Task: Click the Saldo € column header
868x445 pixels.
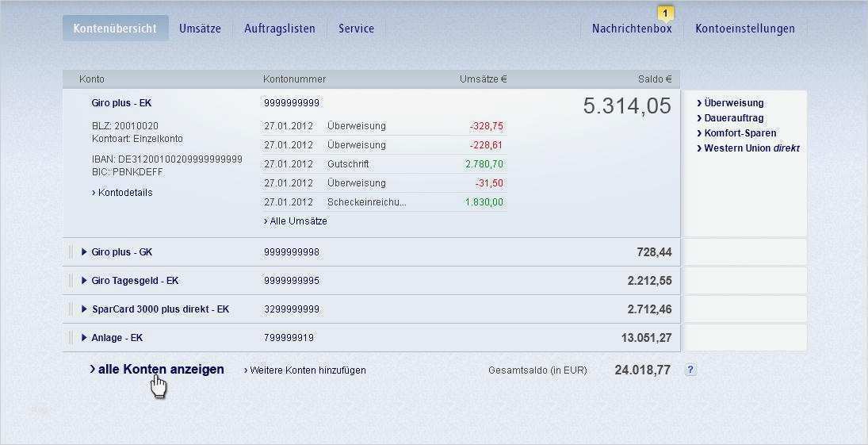Action: [x=655, y=79]
